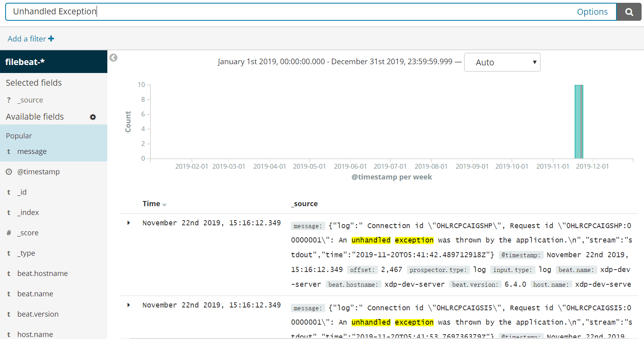Image resolution: width=644 pixels, height=339 pixels.
Task: Click the teal histogram bar for November
Action: [x=579, y=122]
